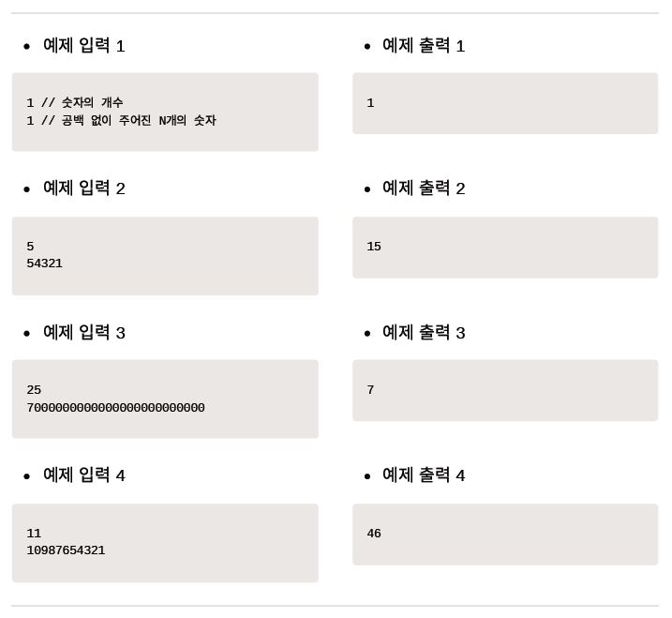The height and width of the screenshot is (618, 672).
Task: Click the number 25 in input 3
Action: click(34, 390)
